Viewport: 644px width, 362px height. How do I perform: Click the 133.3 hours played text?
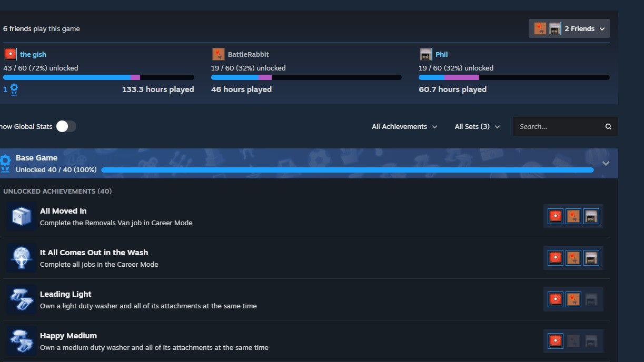(x=158, y=89)
